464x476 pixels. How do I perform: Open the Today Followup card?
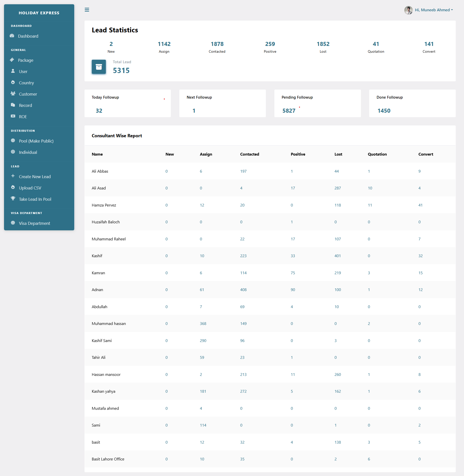[127, 103]
